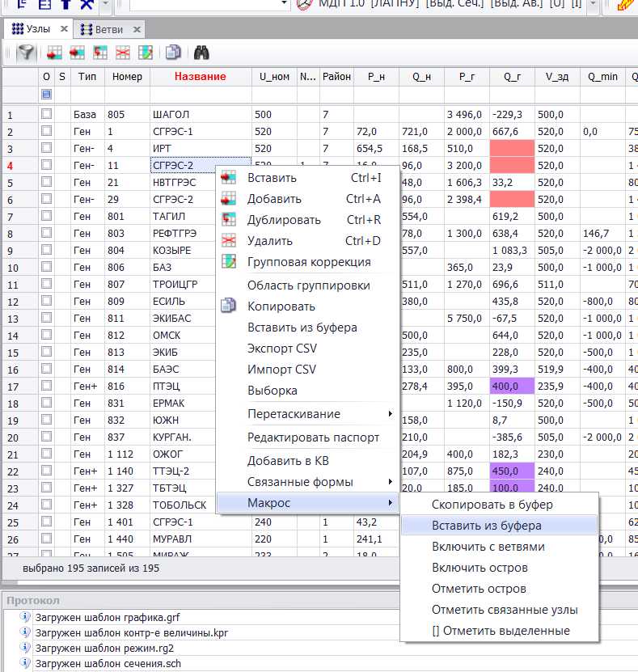Screen dimensions: 638x672
Task: Close the Узлы tab
Action: 64,29
